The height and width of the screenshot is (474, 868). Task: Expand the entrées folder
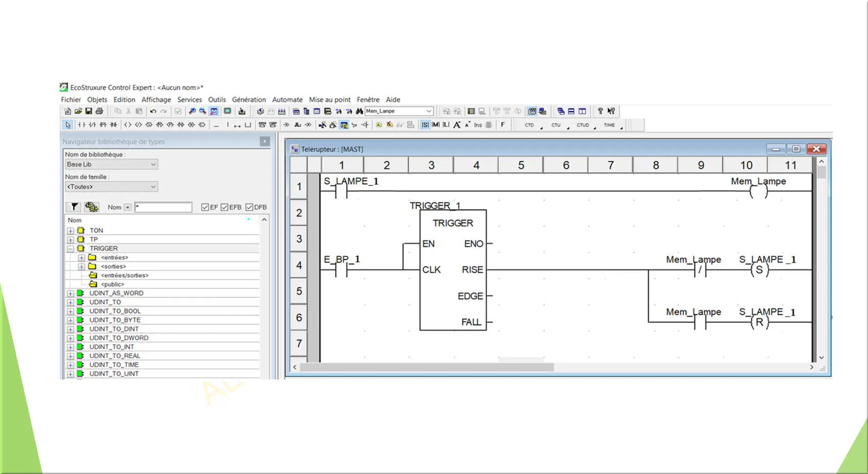tap(82, 258)
